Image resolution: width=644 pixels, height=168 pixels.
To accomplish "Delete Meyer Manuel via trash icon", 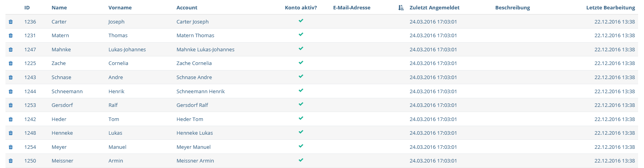I will tap(11, 147).
